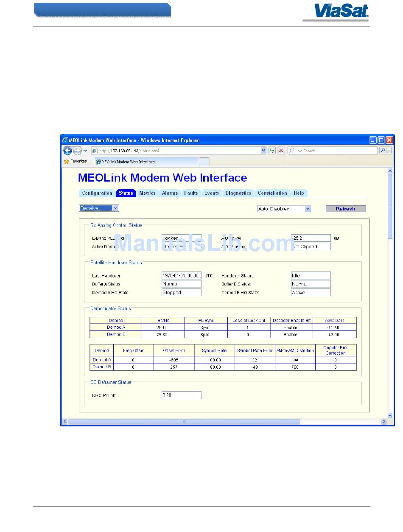403x532 pixels.
Task: Click the vertical scrollbar up arrow
Action: (390, 171)
